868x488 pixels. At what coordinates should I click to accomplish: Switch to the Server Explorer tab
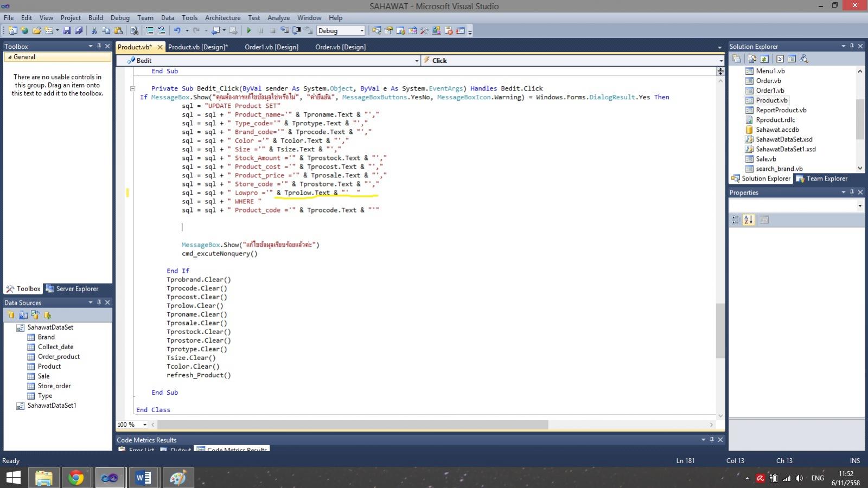[x=72, y=288]
